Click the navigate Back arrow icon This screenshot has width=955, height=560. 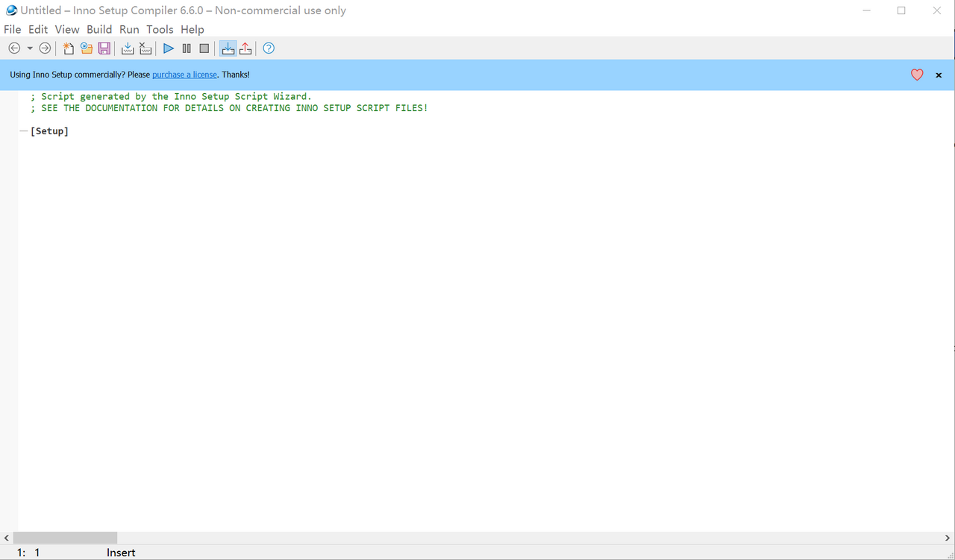point(14,48)
